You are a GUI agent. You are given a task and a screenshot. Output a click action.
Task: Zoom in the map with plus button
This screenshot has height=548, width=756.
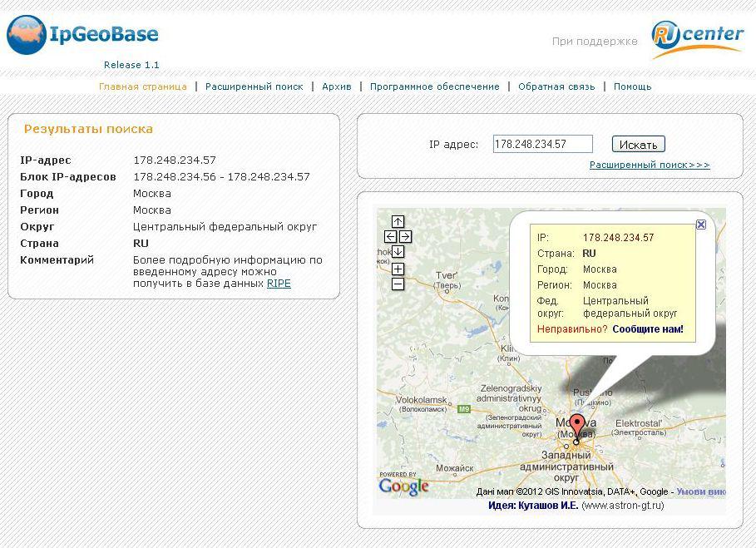[398, 269]
